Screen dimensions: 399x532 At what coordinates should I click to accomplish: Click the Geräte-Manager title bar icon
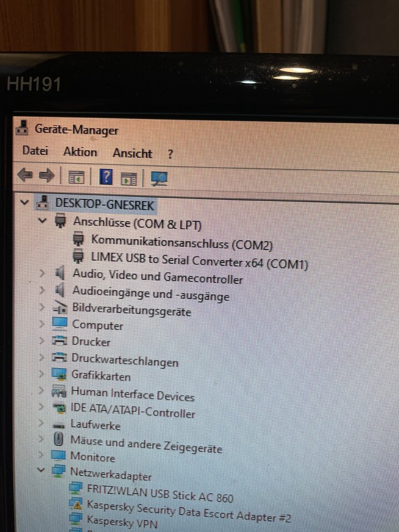[22, 127]
